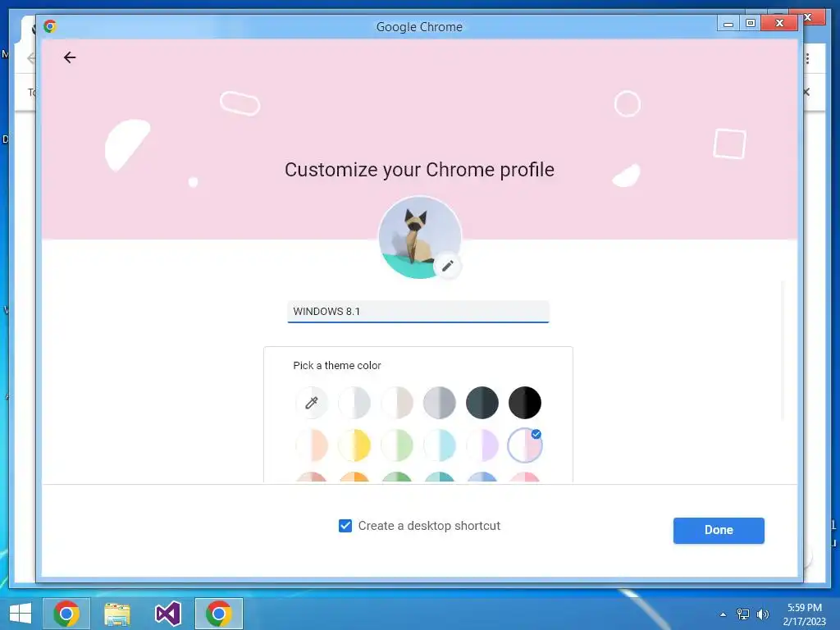Open the custom color eyedropper swatch
Image resolution: width=840 pixels, height=630 pixels.
pos(312,402)
